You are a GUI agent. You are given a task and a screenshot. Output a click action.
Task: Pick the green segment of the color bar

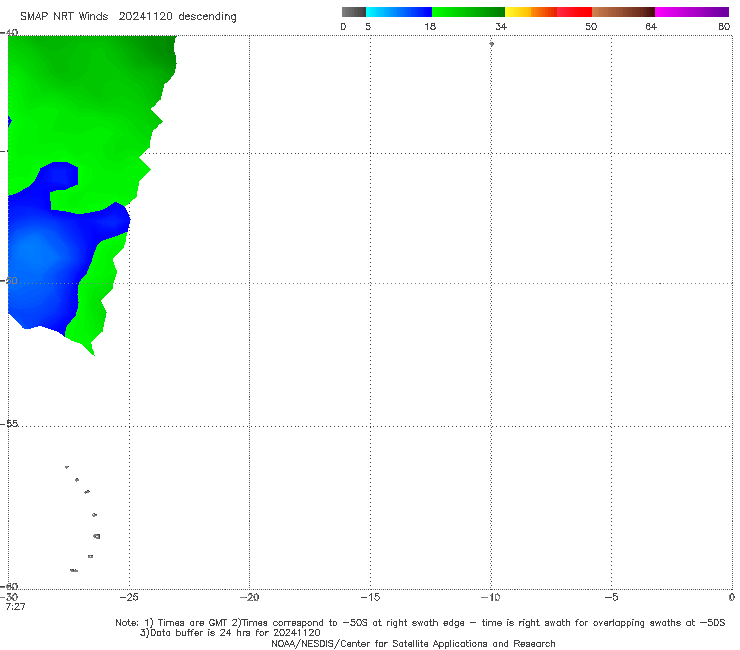pyautogui.click(x=468, y=12)
